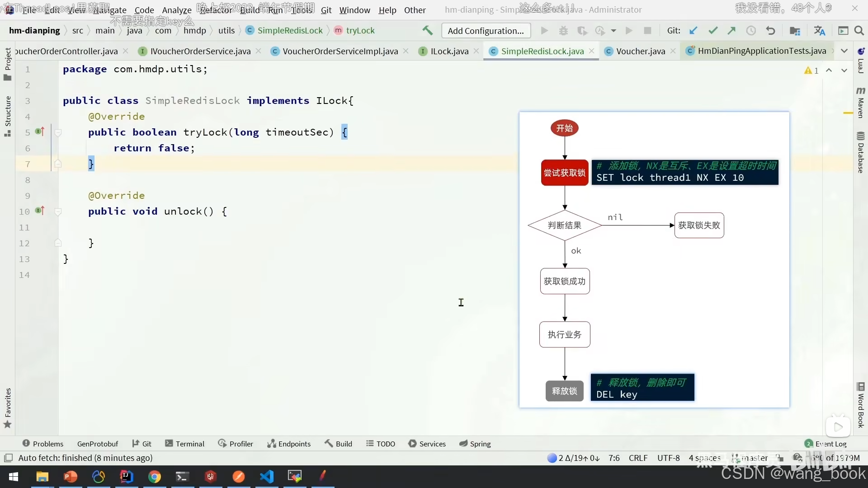Viewport: 868px width, 488px height.
Task: Switch to VoucherOrderServiceImpl.java tab
Action: click(340, 51)
